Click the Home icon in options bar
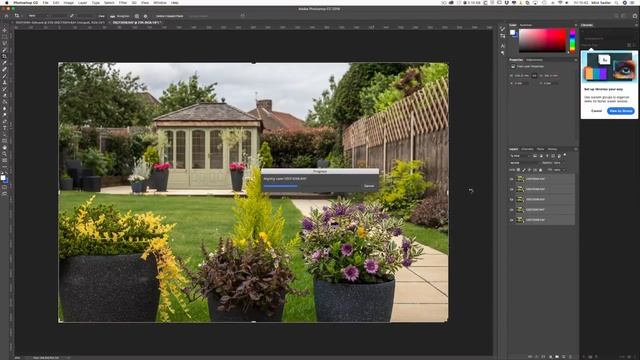Viewport: 640px width, 360px height. pos(6,16)
